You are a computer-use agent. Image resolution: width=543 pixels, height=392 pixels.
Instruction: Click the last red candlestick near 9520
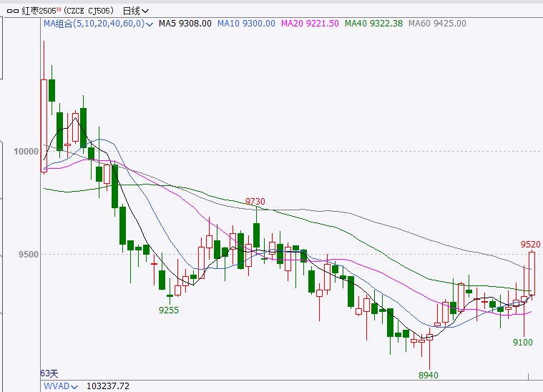pyautogui.click(x=532, y=273)
